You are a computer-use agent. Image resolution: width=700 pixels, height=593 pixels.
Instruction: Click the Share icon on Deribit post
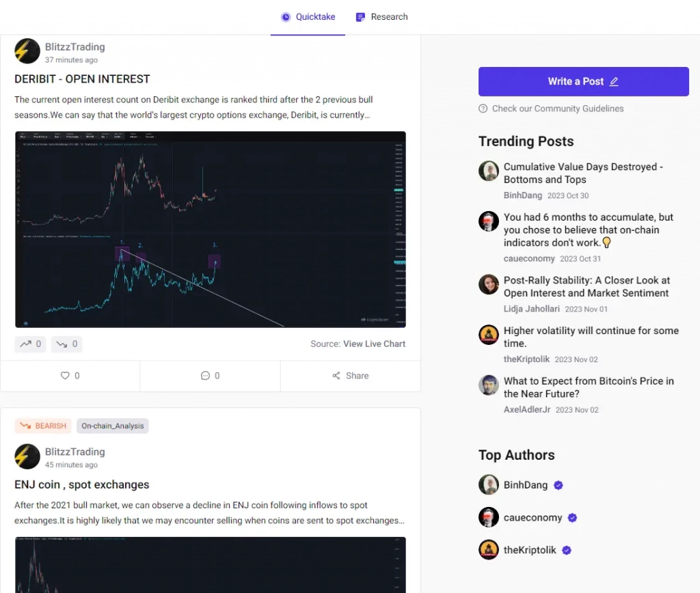pos(336,376)
